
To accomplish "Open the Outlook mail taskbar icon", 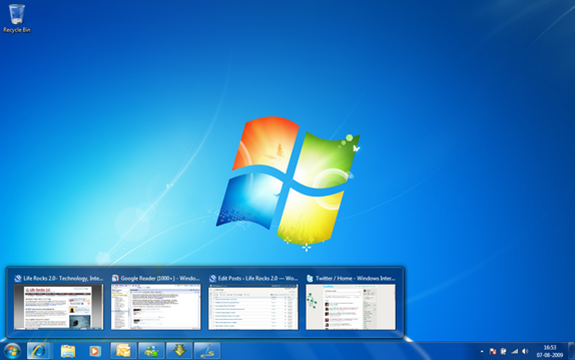I will click(x=124, y=351).
